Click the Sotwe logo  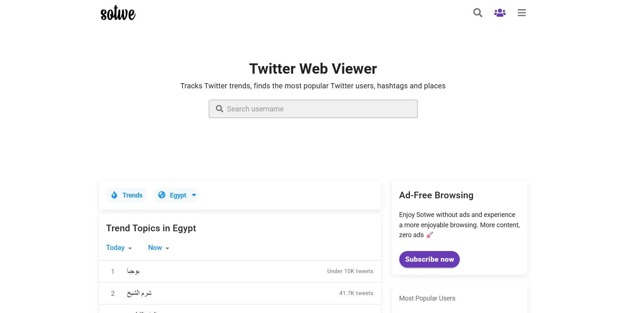click(118, 13)
